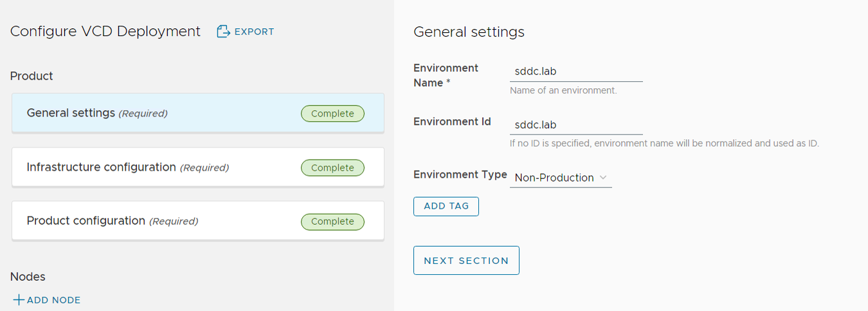This screenshot has height=311, width=868.
Task: Click the plus icon for Add Node
Action: click(19, 300)
